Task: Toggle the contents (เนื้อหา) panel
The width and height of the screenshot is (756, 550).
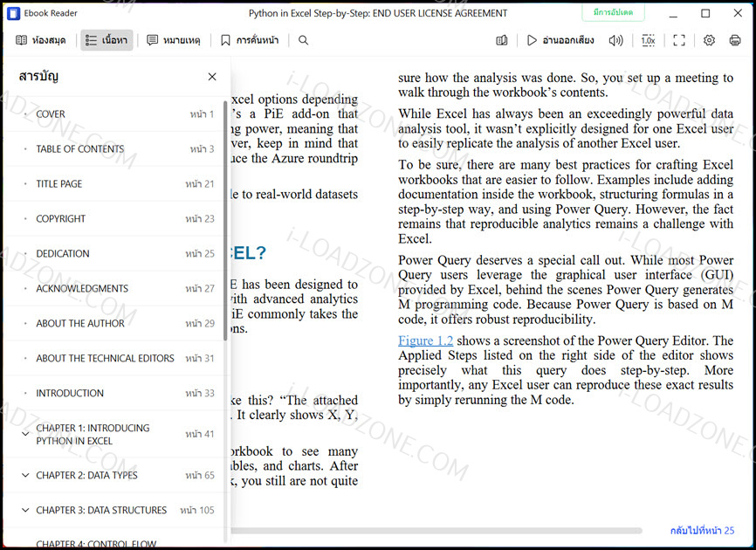Action: [x=107, y=40]
